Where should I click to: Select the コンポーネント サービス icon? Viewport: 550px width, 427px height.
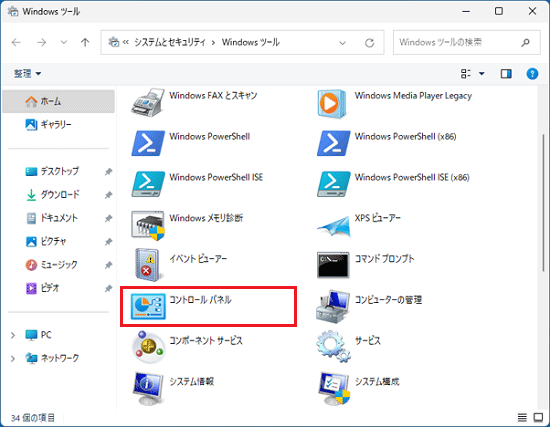(x=148, y=347)
